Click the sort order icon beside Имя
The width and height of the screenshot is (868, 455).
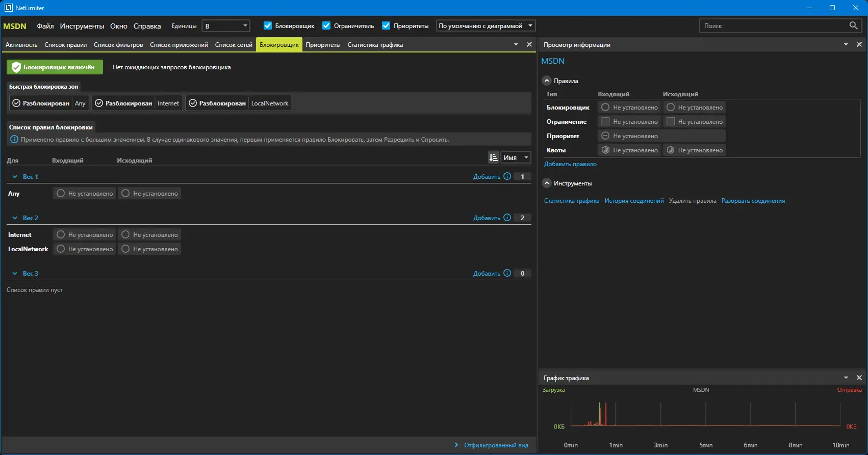click(493, 157)
